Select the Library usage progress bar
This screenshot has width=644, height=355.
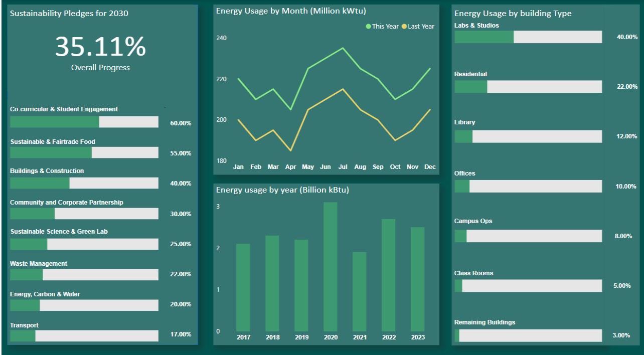click(528, 136)
